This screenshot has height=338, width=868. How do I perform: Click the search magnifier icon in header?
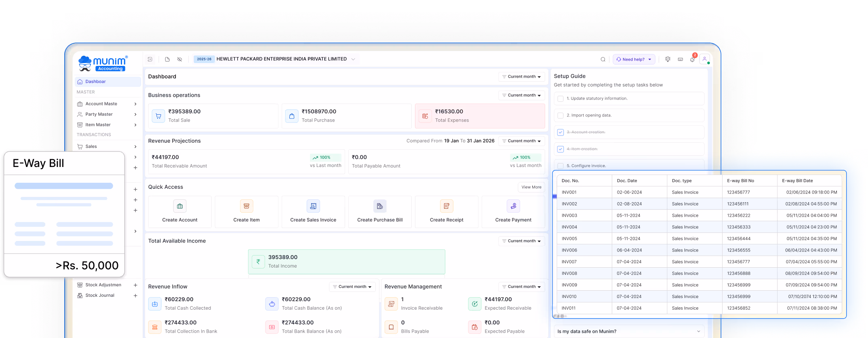coord(603,59)
